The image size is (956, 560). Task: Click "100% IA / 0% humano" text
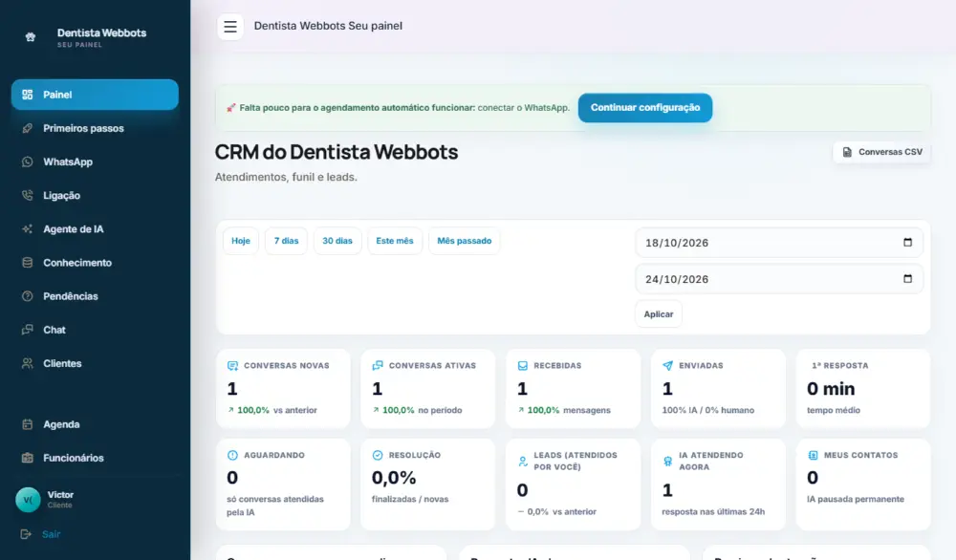707,410
